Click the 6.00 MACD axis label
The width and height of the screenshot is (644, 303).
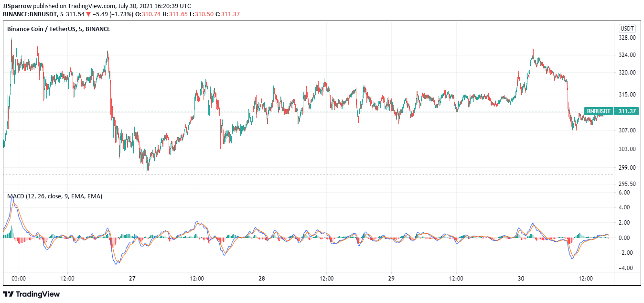[x=624, y=193]
